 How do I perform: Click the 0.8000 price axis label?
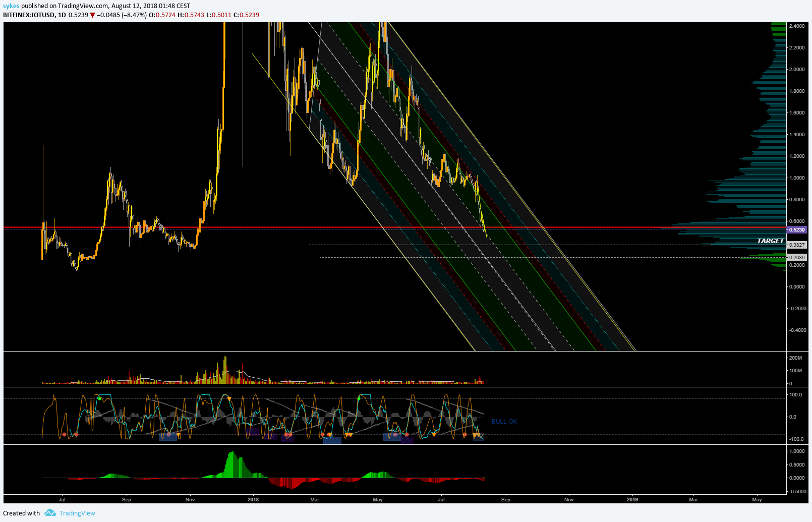797,200
